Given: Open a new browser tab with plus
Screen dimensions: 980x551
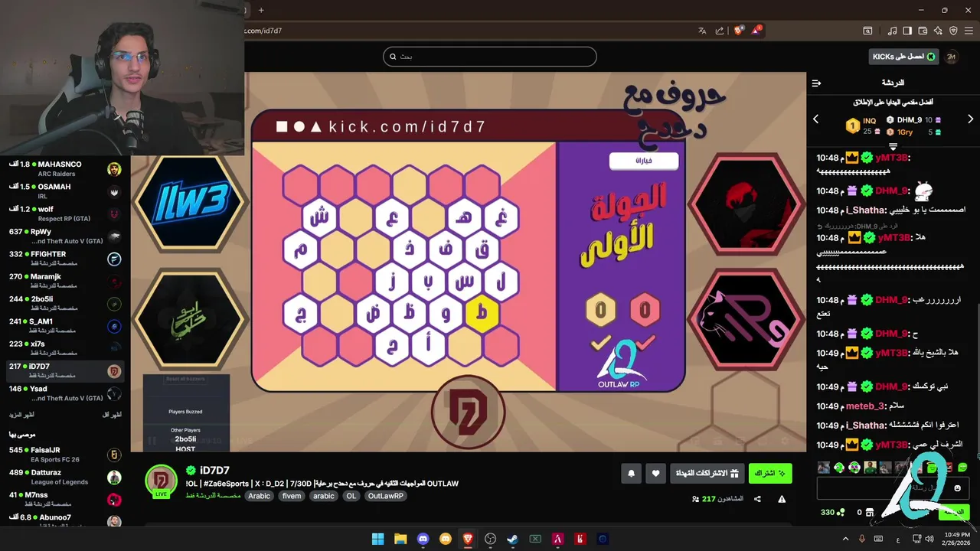Looking at the screenshot, I should click(x=261, y=10).
